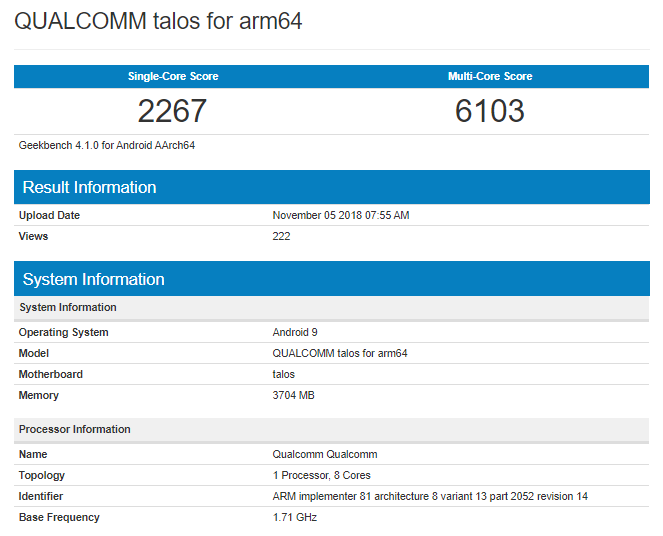Click the Result Information section header
Image resolution: width=663 pixels, height=536 pixels.
pyautogui.click(x=332, y=187)
